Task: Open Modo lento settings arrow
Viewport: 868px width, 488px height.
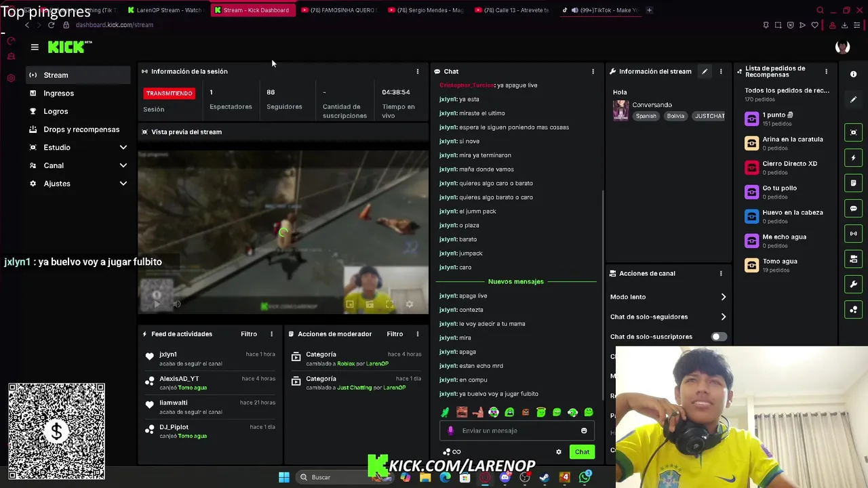Action: [x=723, y=297]
